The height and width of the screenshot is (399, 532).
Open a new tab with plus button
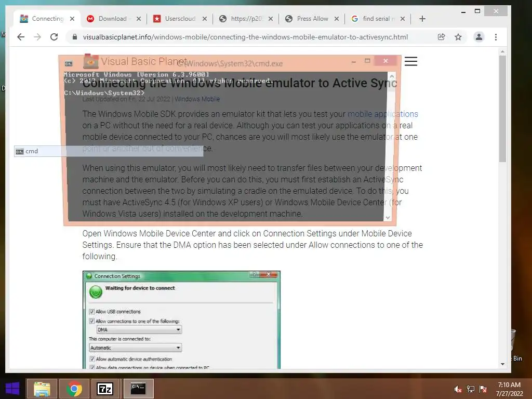tap(422, 19)
